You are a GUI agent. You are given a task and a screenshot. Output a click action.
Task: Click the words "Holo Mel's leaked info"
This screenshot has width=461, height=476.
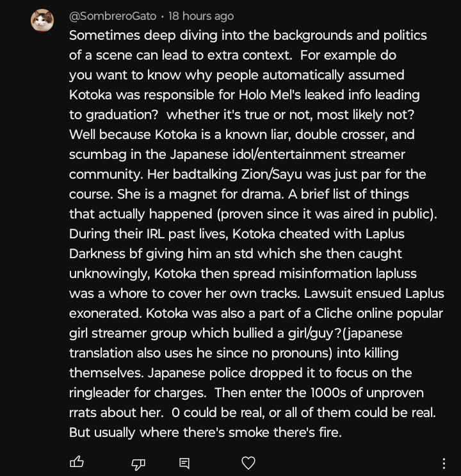tap(305, 95)
